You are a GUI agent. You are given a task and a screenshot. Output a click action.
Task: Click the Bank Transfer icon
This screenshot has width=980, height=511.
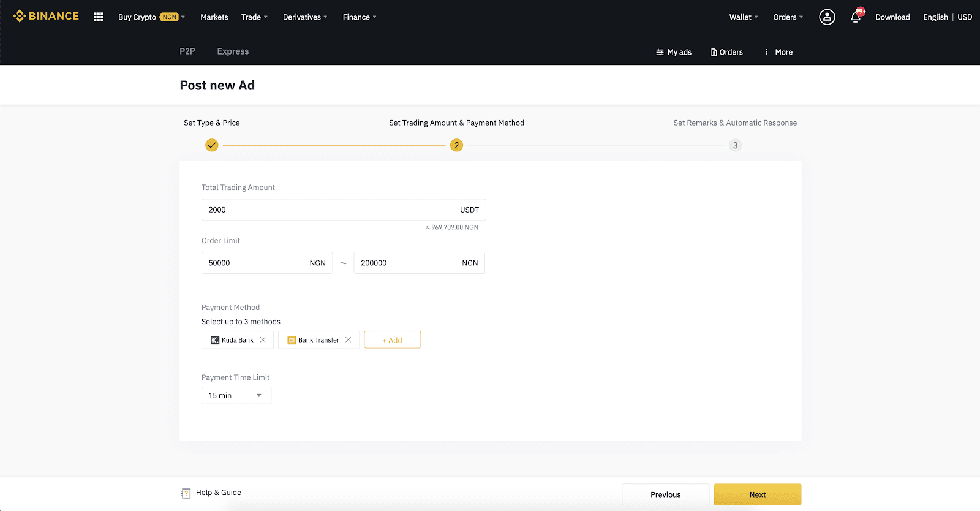292,340
